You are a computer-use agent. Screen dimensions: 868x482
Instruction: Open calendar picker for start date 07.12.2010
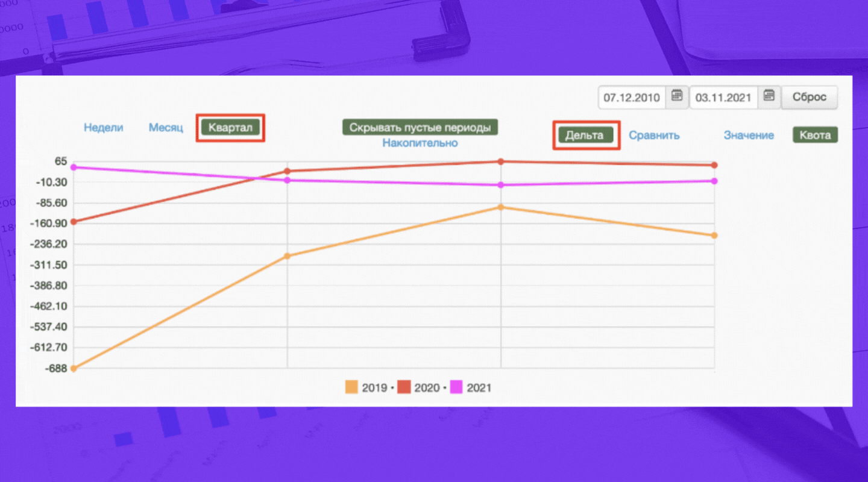(x=677, y=97)
